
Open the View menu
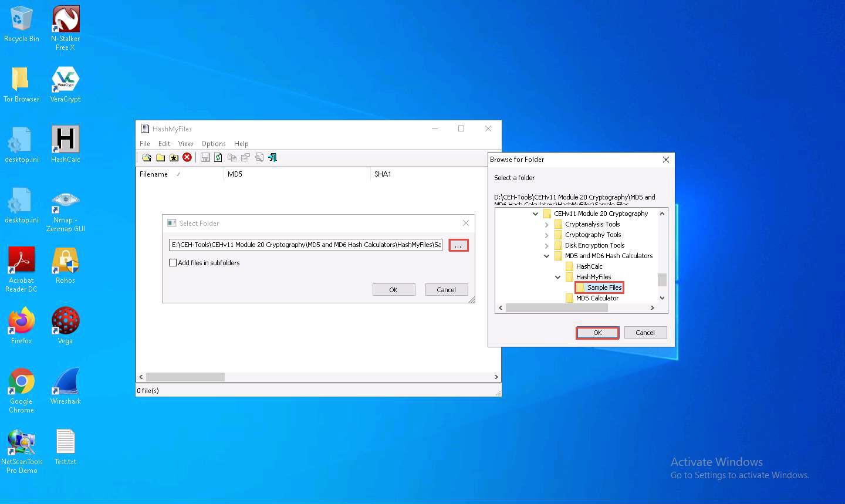point(185,144)
